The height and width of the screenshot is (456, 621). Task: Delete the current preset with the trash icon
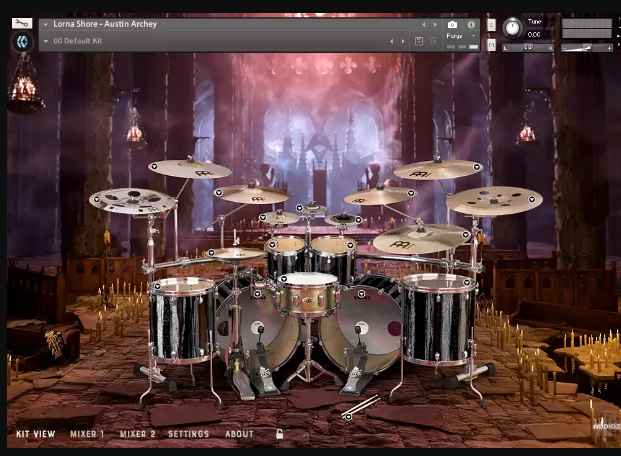pyautogui.click(x=433, y=41)
